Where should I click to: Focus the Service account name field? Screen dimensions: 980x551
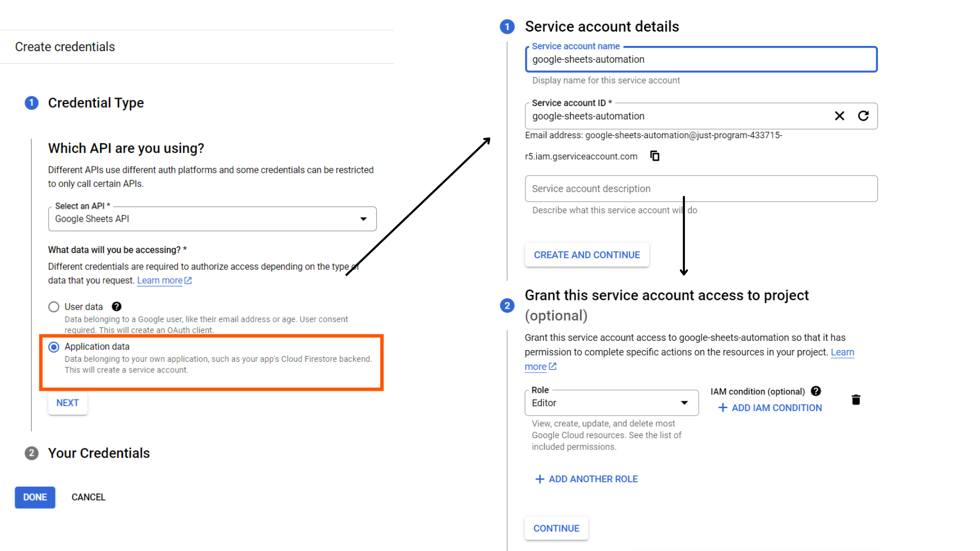pos(701,59)
